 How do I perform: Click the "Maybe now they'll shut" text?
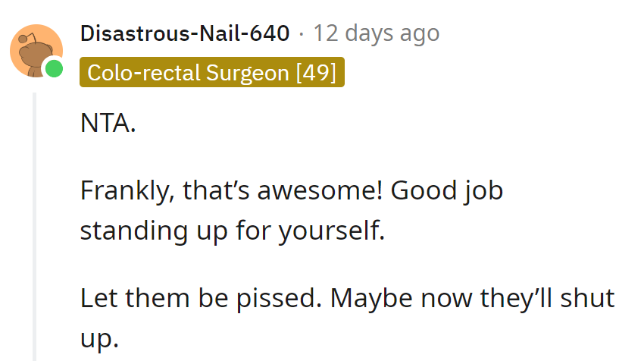point(471,297)
